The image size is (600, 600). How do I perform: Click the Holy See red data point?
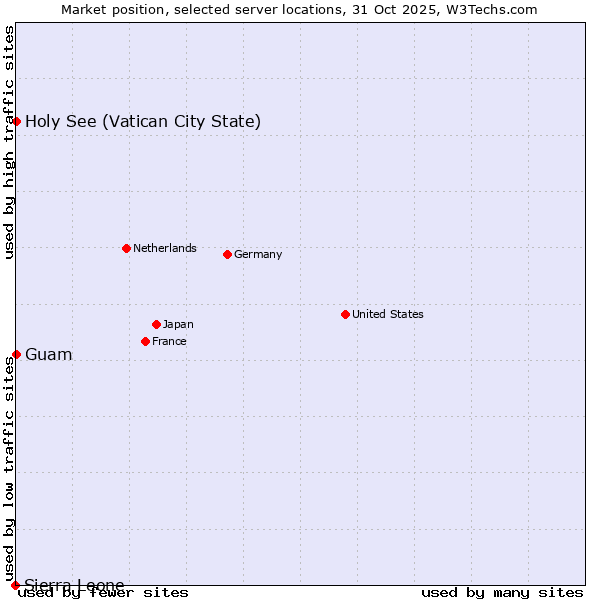tap(16, 121)
